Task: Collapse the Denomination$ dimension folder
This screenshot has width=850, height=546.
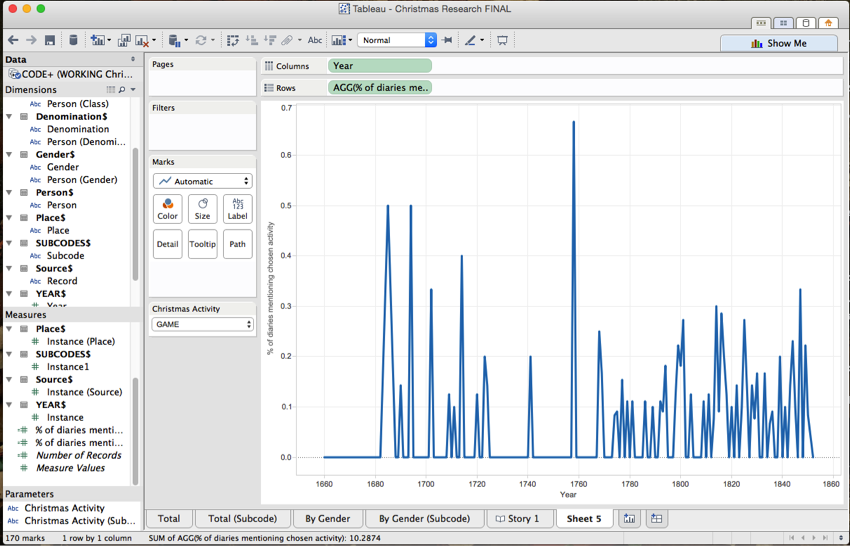Action: [x=9, y=117]
